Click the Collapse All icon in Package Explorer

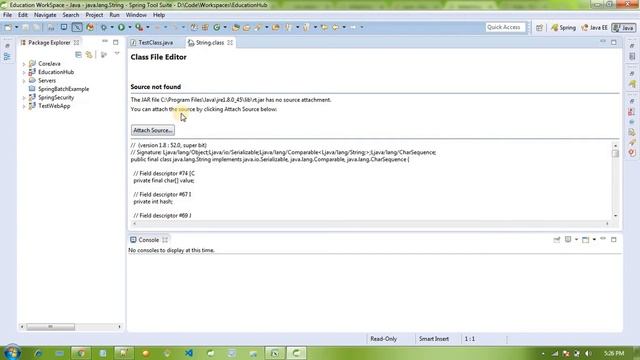click(78, 54)
